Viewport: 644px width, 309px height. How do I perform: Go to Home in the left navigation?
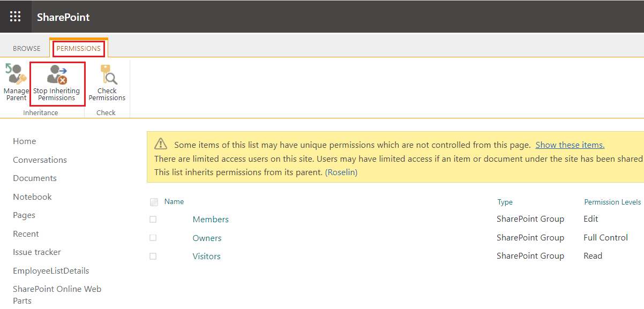[x=25, y=141]
